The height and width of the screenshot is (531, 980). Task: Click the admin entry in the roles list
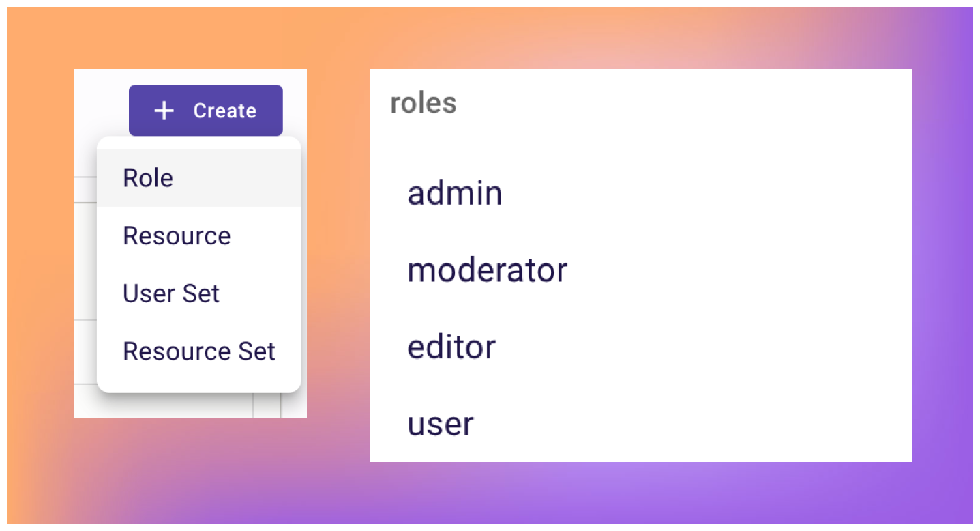click(455, 193)
